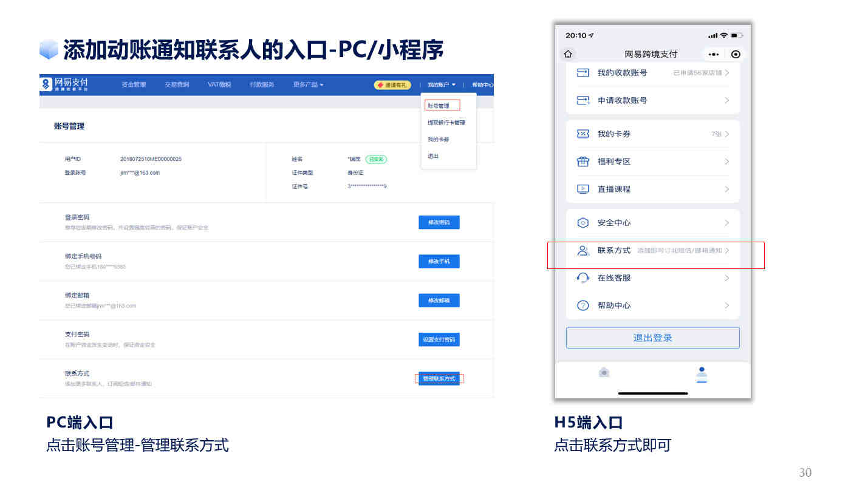Tap the 安全中心 shield icon
868x490 pixels.
coord(583,223)
